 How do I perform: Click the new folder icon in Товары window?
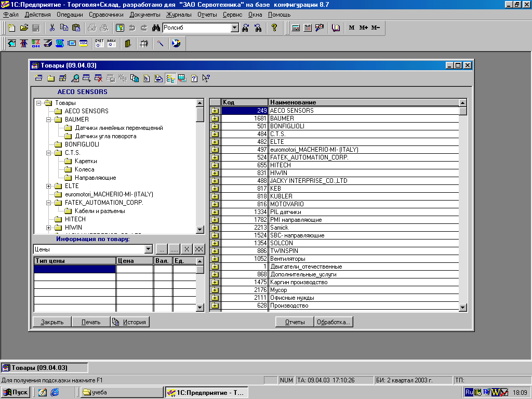pyautogui.click(x=51, y=78)
